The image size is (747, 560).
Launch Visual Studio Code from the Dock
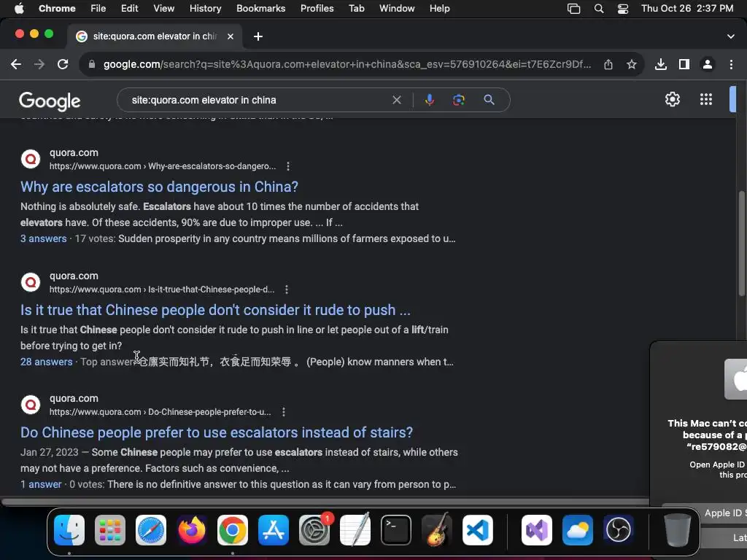(477, 530)
